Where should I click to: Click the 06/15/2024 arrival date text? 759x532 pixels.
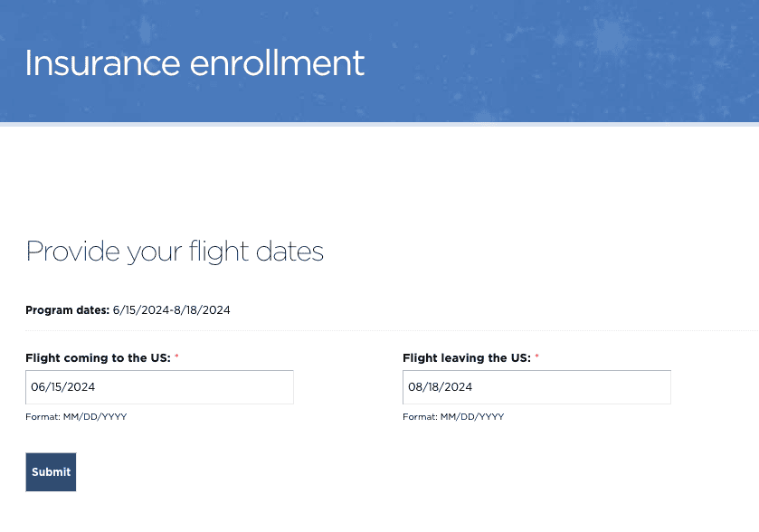[x=63, y=387]
